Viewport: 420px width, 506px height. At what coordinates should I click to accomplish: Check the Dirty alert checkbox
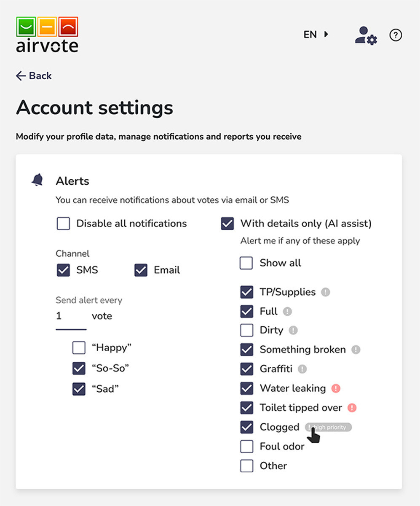tap(246, 330)
